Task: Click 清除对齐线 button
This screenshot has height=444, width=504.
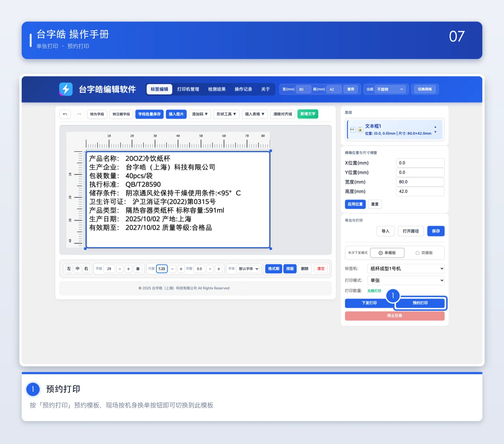Action: pos(283,114)
